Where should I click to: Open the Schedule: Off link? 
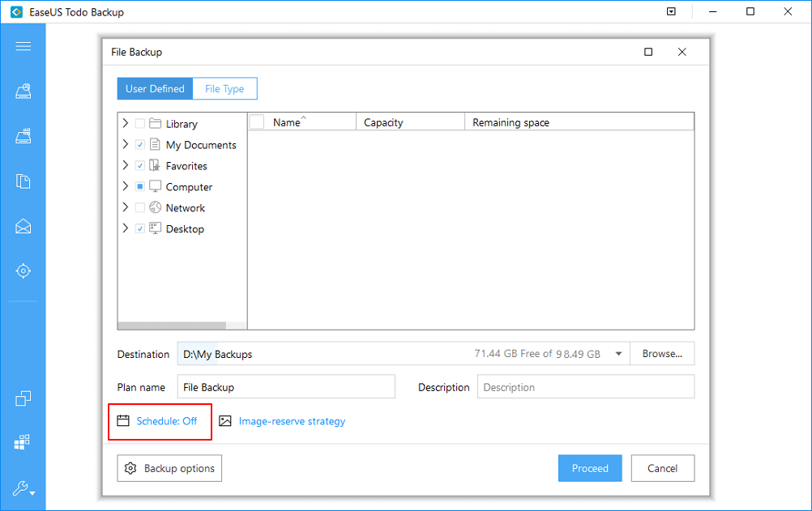[x=167, y=421]
